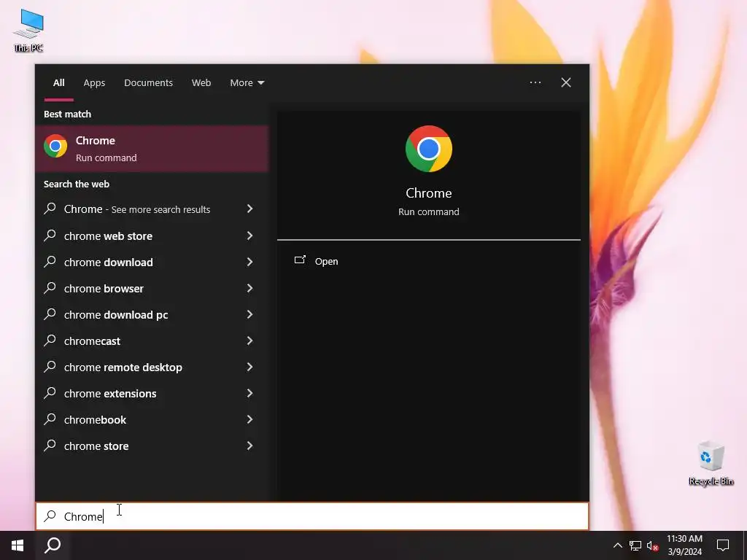This screenshot has height=560, width=747.
Task: Click search icon beside 'chrome download'
Action: [50, 262]
